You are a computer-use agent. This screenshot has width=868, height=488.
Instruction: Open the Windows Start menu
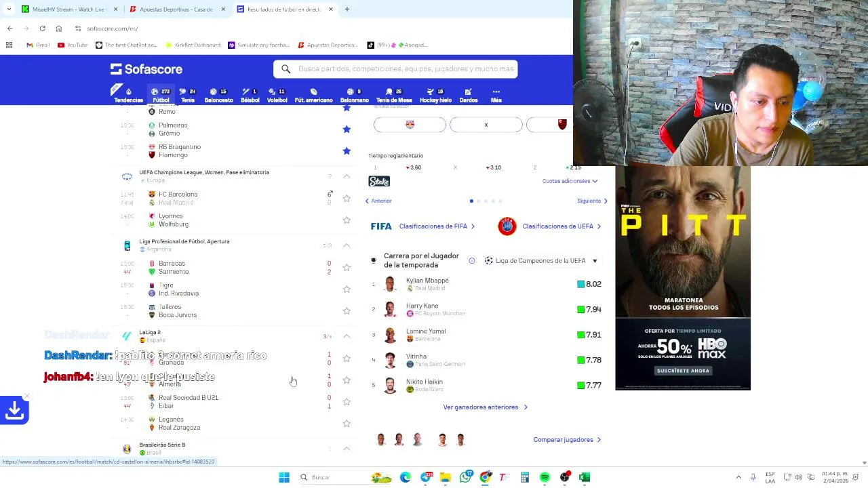pos(284,477)
